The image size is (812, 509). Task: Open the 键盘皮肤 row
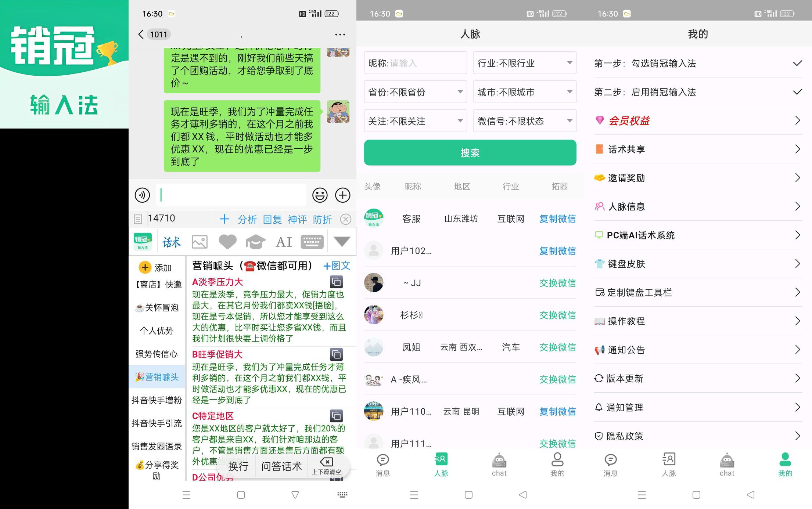pos(698,264)
